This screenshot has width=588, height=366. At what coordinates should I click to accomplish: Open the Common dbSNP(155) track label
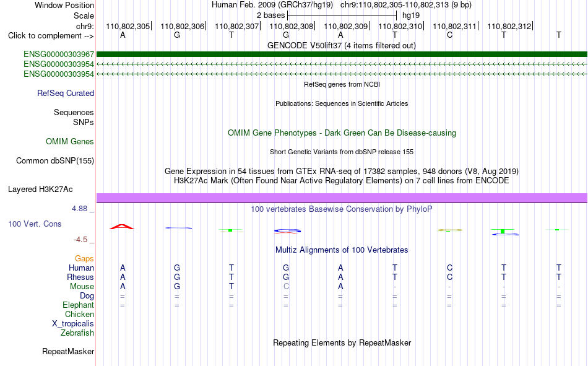pos(54,160)
